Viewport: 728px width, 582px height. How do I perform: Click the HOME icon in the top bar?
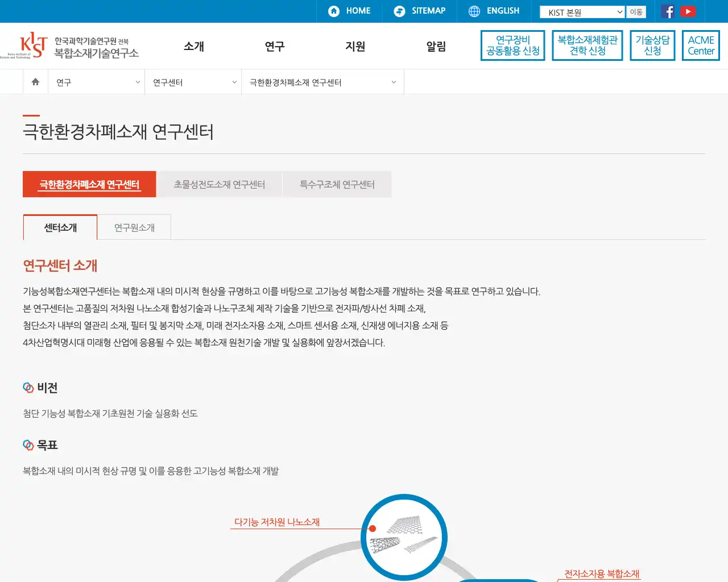click(x=334, y=11)
